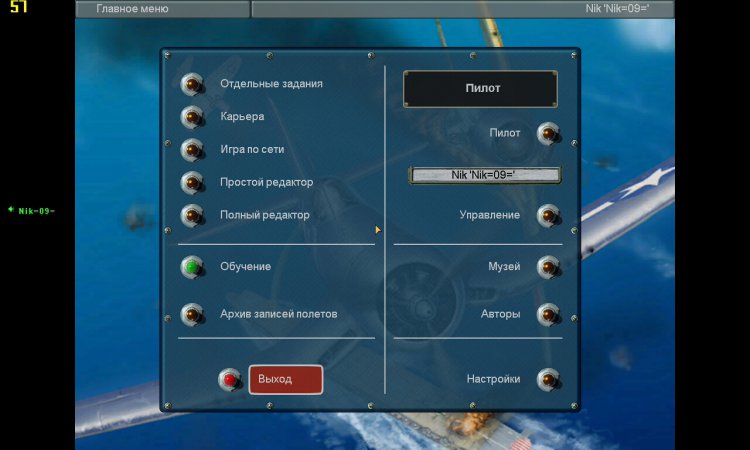
Task: Click the Nik 'Nik=09=' text in top bar
Action: [x=617, y=9]
